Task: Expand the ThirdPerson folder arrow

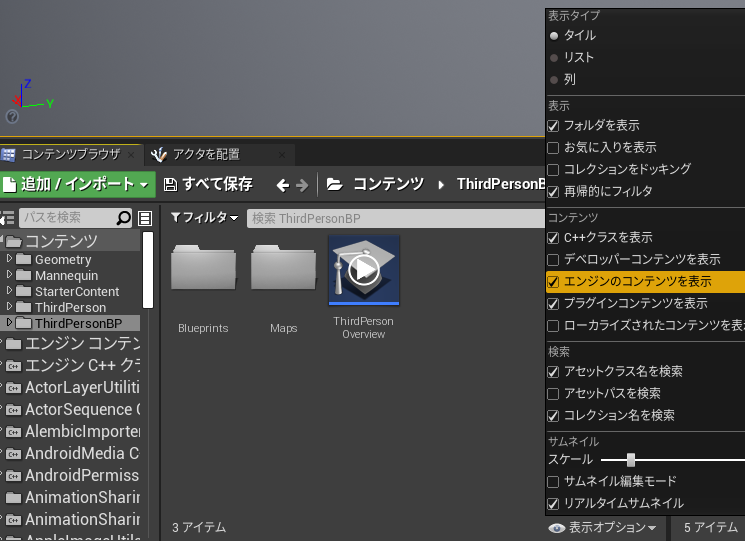Action: pyautogui.click(x=9, y=306)
